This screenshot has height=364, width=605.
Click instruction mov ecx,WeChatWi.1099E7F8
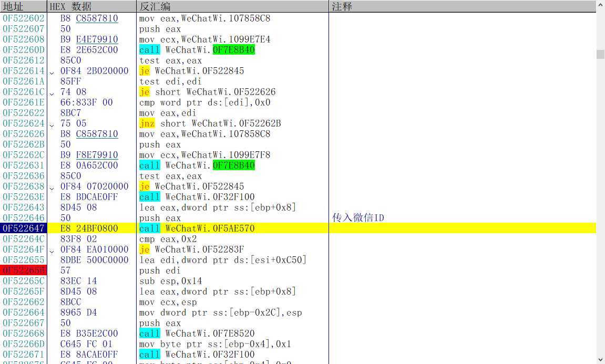(205, 155)
